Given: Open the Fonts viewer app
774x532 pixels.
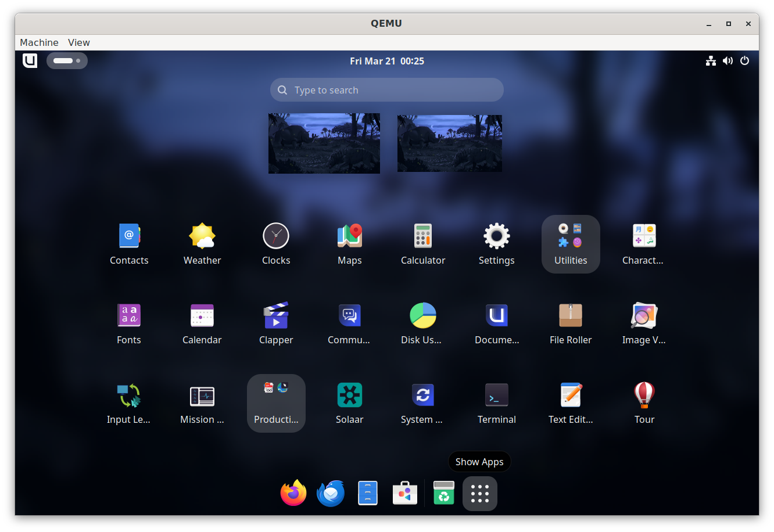Looking at the screenshot, I should 129,323.
